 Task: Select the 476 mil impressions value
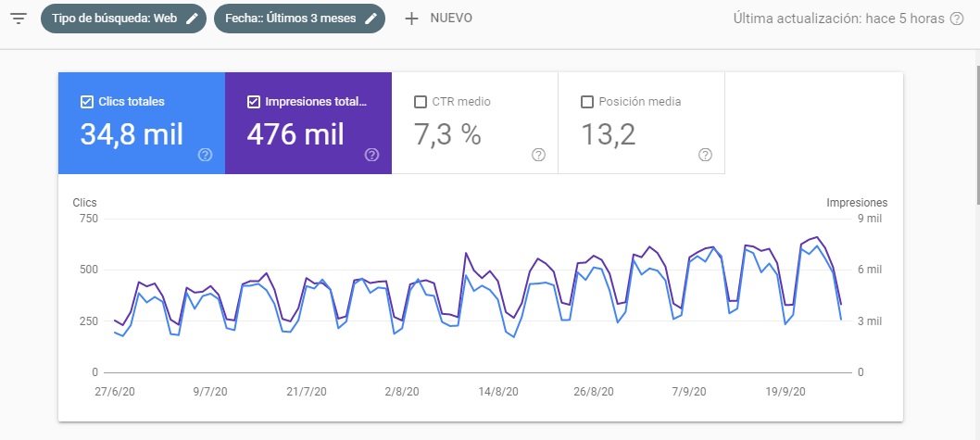(x=295, y=134)
